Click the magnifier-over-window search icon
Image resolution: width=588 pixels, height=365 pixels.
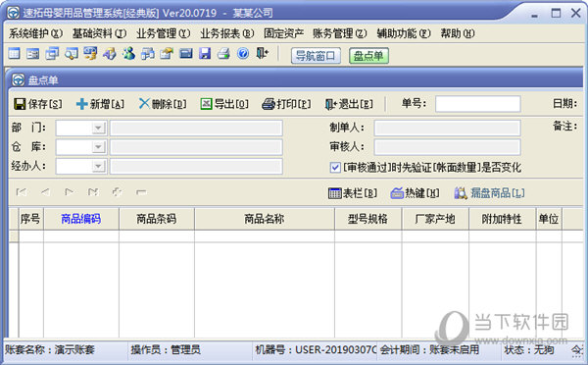click(x=72, y=54)
